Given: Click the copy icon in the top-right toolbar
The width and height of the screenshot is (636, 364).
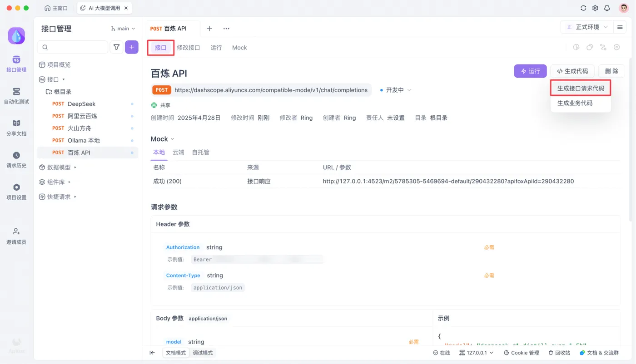Looking at the screenshot, I should (x=590, y=47).
